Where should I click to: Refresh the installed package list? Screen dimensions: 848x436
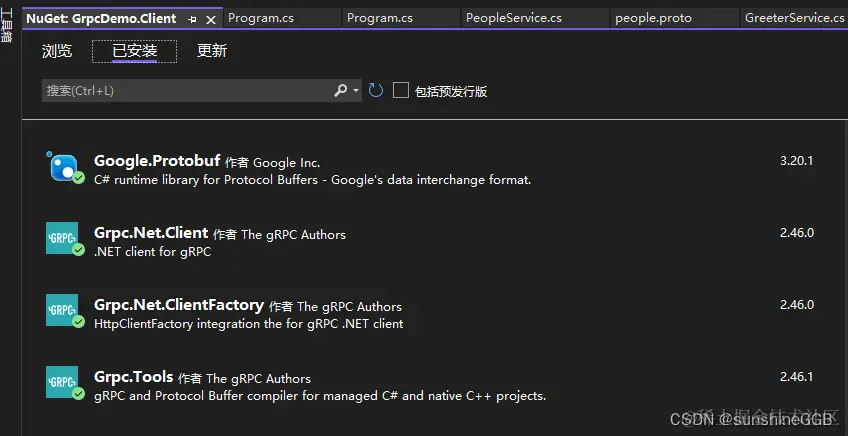[375, 90]
